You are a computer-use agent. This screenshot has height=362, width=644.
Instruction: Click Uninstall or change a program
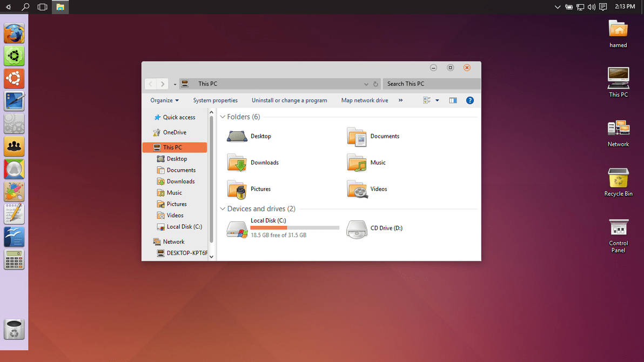coord(290,100)
